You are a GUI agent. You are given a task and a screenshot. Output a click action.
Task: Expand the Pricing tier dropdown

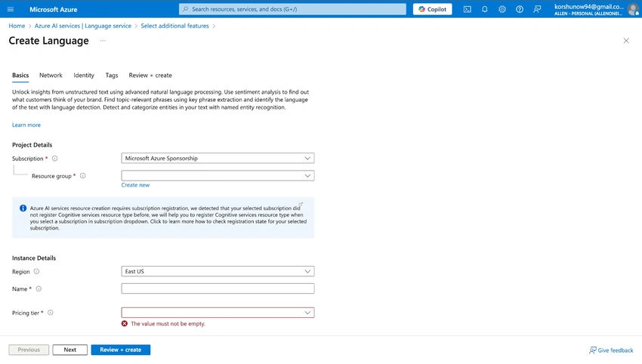click(218, 313)
